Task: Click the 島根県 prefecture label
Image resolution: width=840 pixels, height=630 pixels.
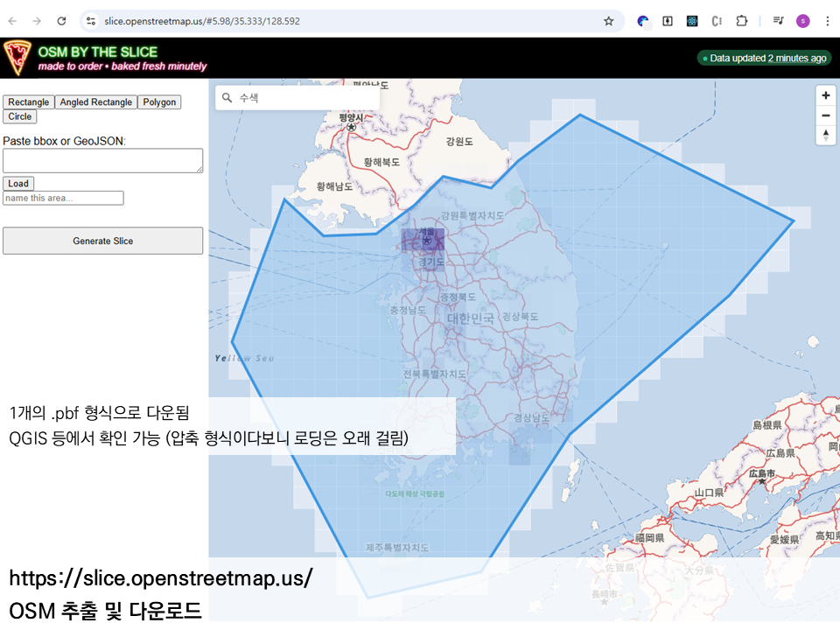Action: [767, 425]
